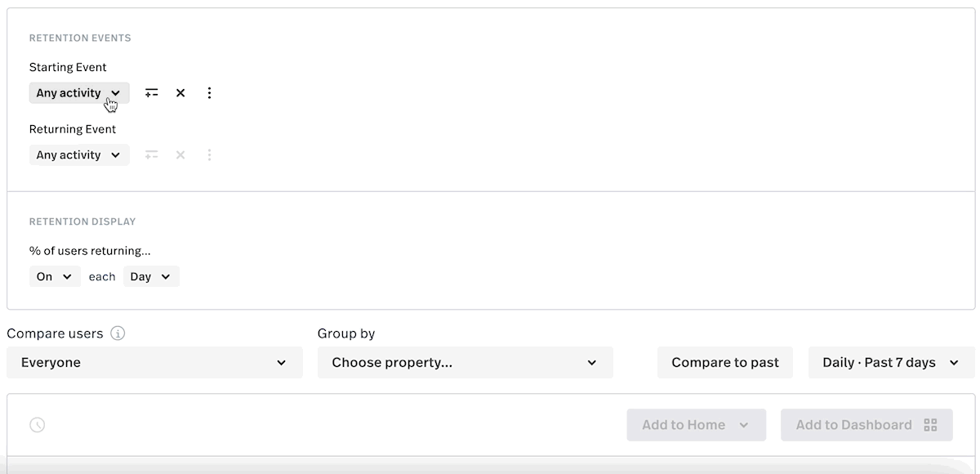Screen dimensions: 980x474
Task: Open the Starting Event more options menu
Action: click(x=209, y=93)
